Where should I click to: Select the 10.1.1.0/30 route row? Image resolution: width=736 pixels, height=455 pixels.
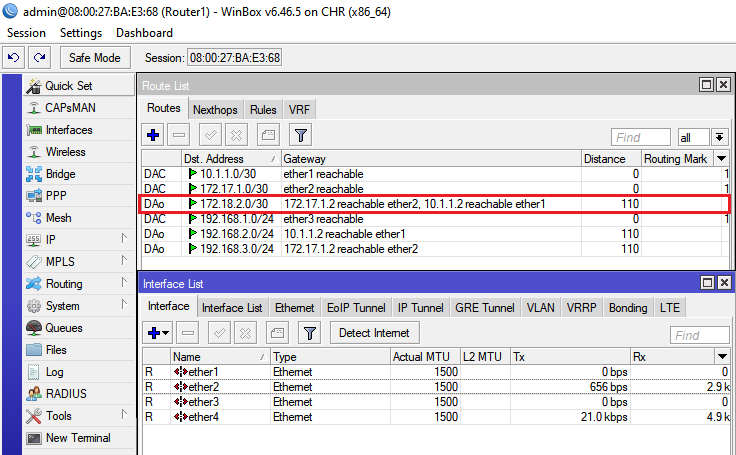(435, 174)
